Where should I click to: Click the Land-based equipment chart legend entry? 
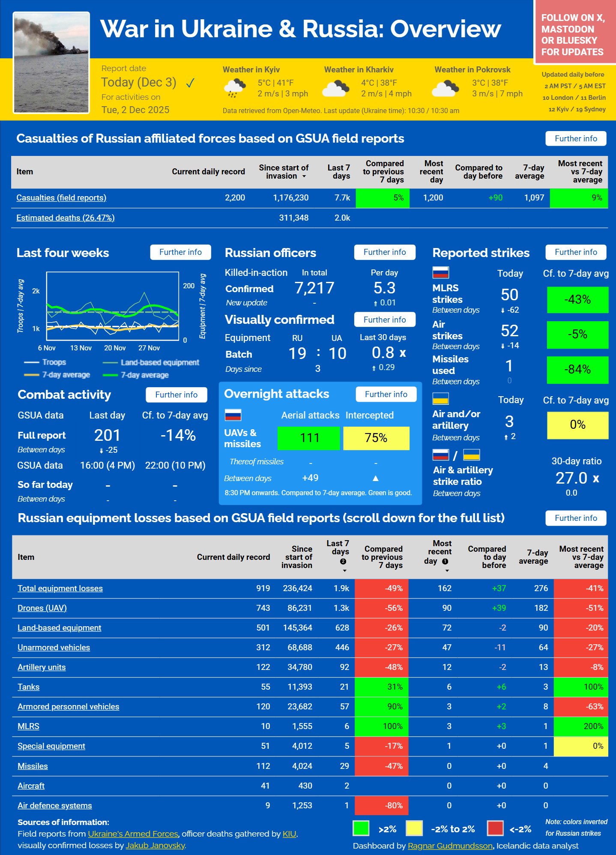coord(151,362)
